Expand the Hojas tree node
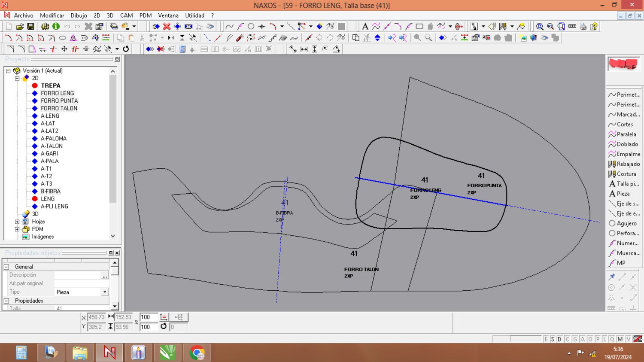Viewport: 644px width, 362px height. pyautogui.click(x=17, y=222)
